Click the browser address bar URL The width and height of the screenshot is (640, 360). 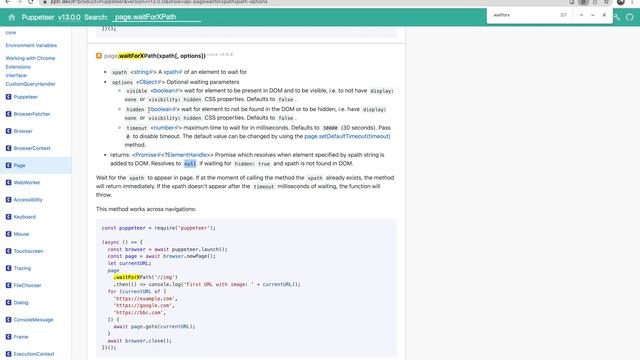tap(159, 2)
